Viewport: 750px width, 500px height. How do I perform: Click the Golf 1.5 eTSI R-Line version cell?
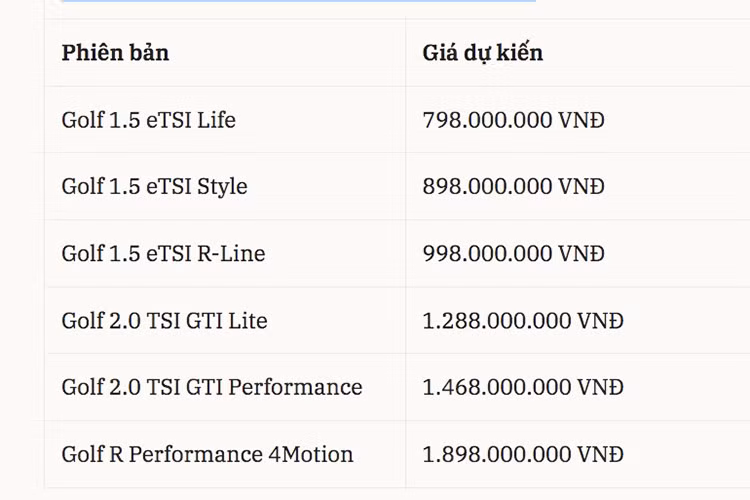[163, 254]
